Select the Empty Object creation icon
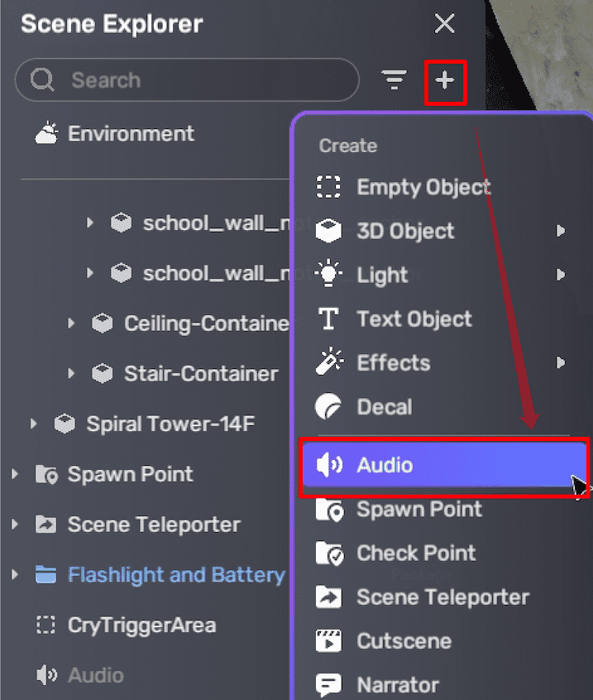The image size is (593, 700). (328, 187)
